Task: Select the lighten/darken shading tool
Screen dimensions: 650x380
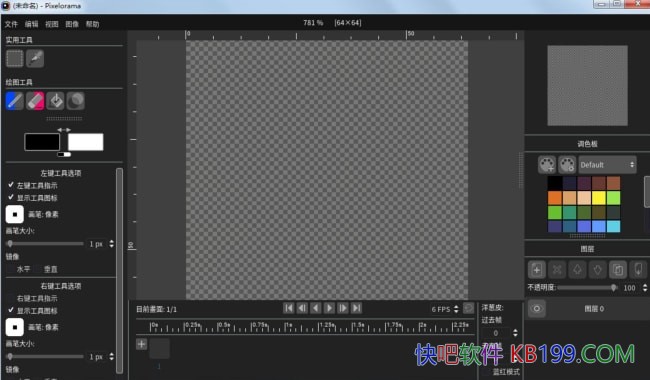Action: pos(75,101)
